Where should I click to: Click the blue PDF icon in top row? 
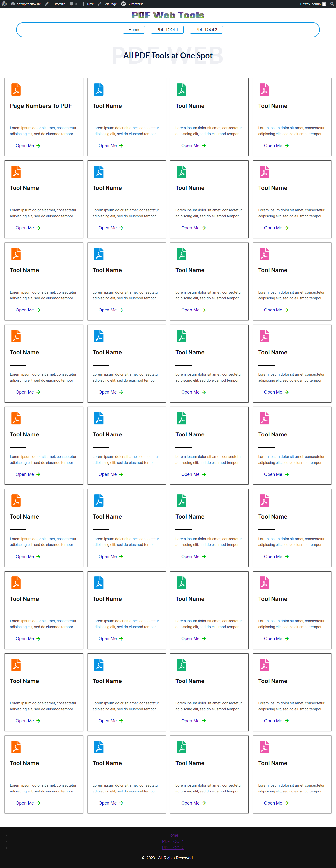coord(99,90)
